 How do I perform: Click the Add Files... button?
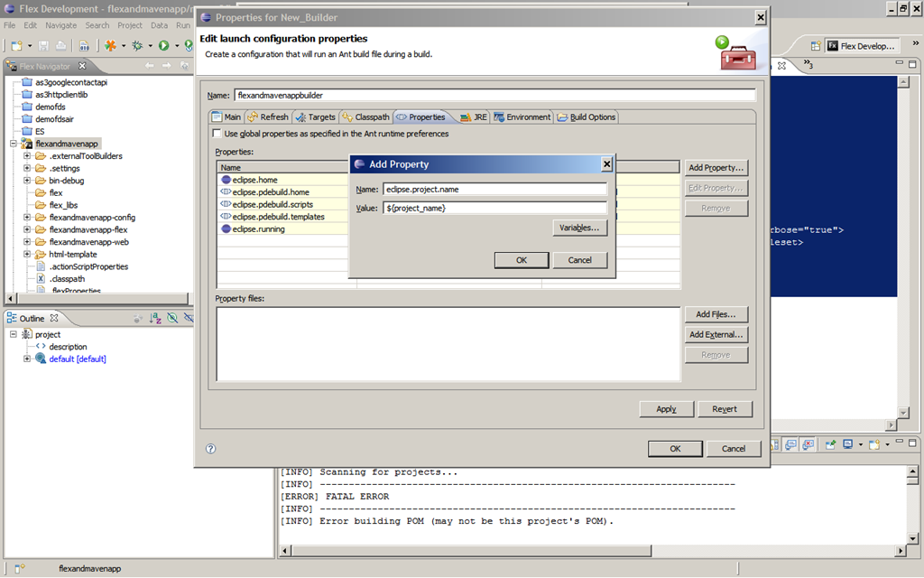(716, 314)
